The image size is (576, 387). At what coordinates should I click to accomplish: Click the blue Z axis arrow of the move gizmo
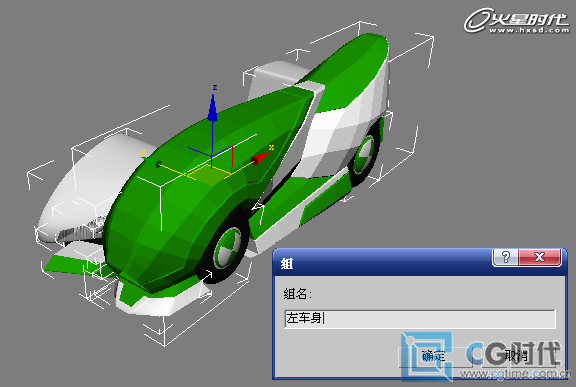coord(212,108)
